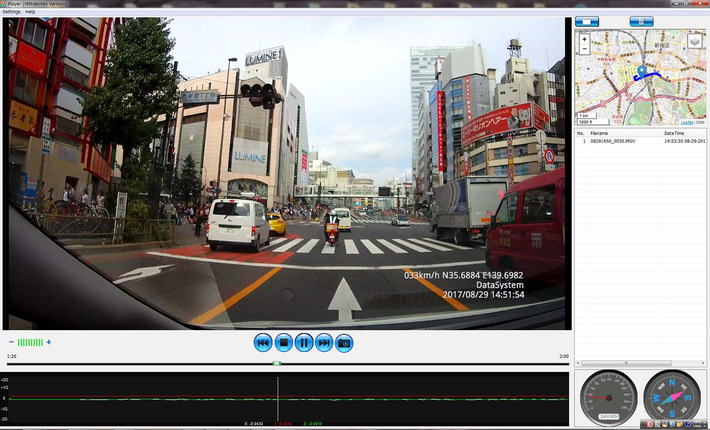Stop the video playback
Viewport: 710px width, 430px height.
pos(284,342)
